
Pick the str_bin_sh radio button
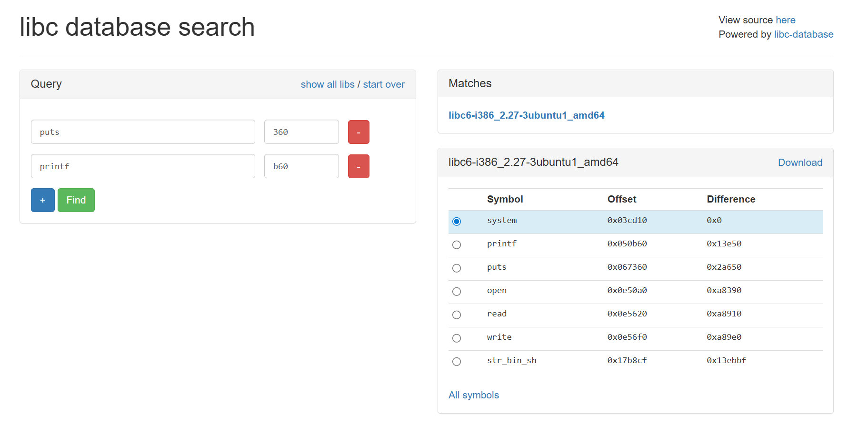coord(457,361)
